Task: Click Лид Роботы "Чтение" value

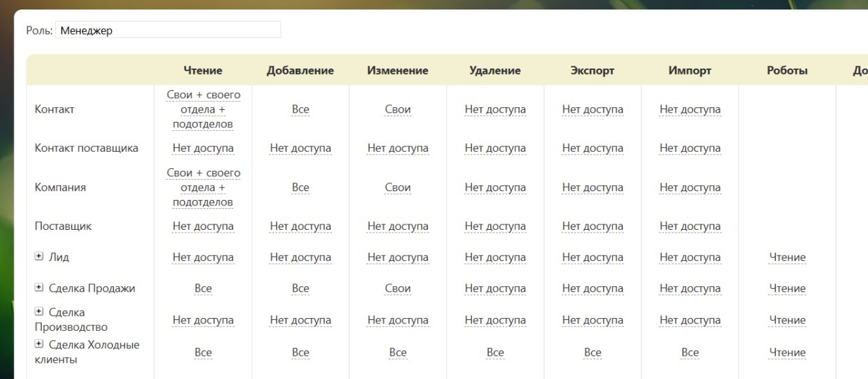Action: 787,257
